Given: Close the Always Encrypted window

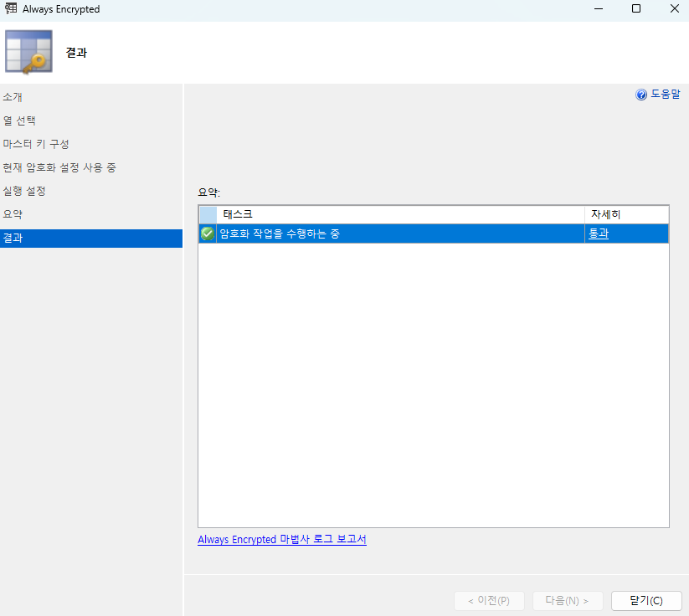Looking at the screenshot, I should click(x=675, y=8).
